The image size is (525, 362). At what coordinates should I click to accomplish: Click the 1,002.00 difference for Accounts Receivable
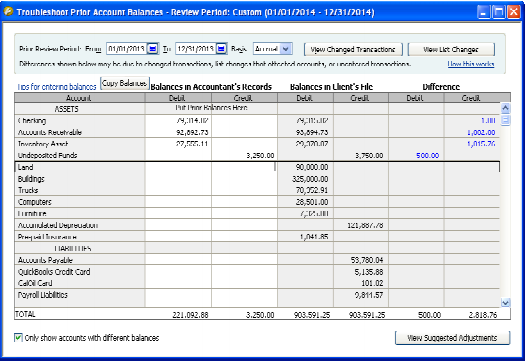[x=481, y=132]
